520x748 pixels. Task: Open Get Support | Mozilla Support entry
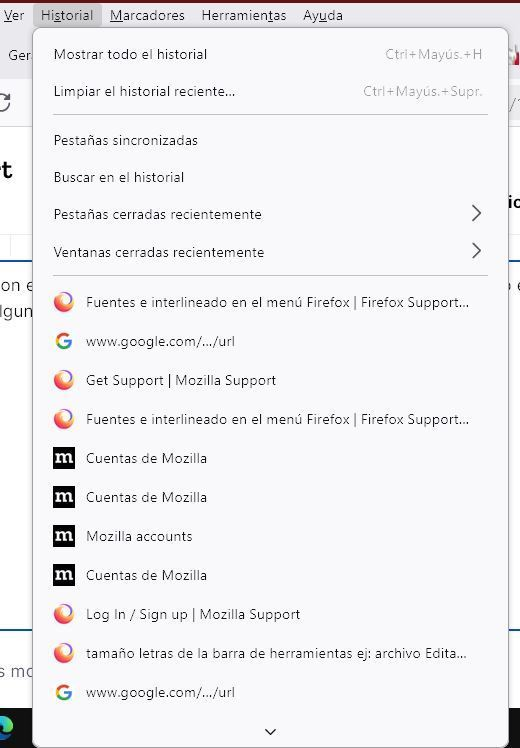pos(270,380)
